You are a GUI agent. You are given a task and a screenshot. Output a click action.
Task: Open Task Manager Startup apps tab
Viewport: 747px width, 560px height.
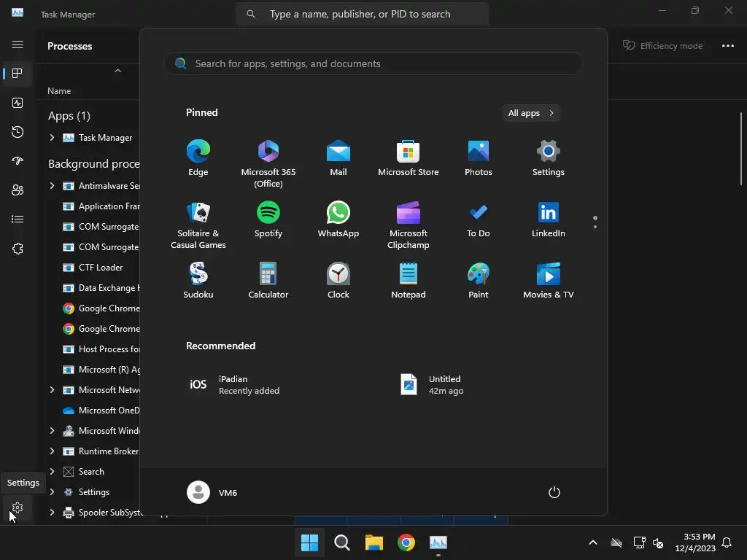[x=18, y=161]
